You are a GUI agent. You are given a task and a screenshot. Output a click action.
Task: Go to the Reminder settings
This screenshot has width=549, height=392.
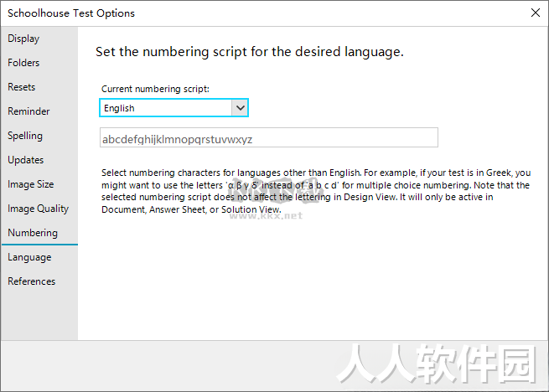[28, 111]
